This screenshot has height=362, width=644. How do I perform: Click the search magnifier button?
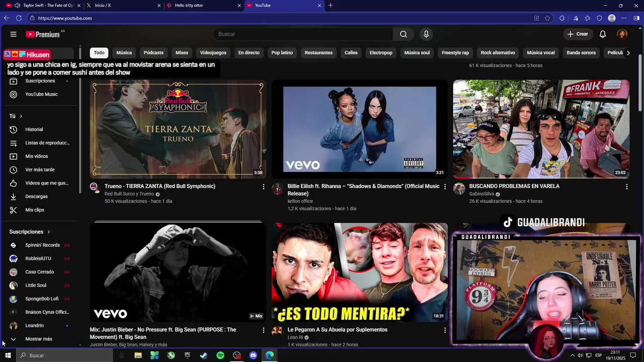[404, 34]
